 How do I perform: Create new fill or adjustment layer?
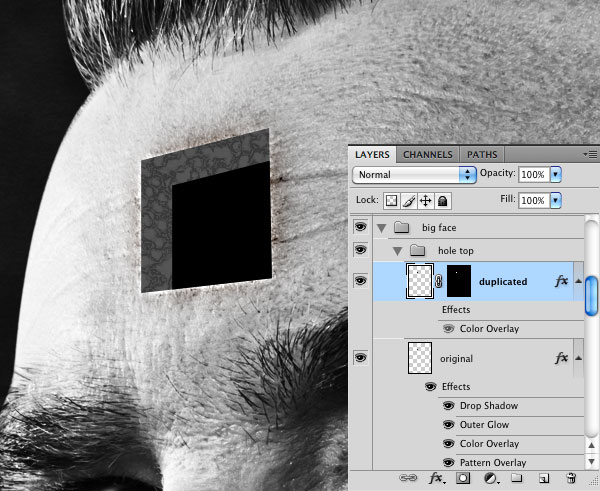(490, 478)
